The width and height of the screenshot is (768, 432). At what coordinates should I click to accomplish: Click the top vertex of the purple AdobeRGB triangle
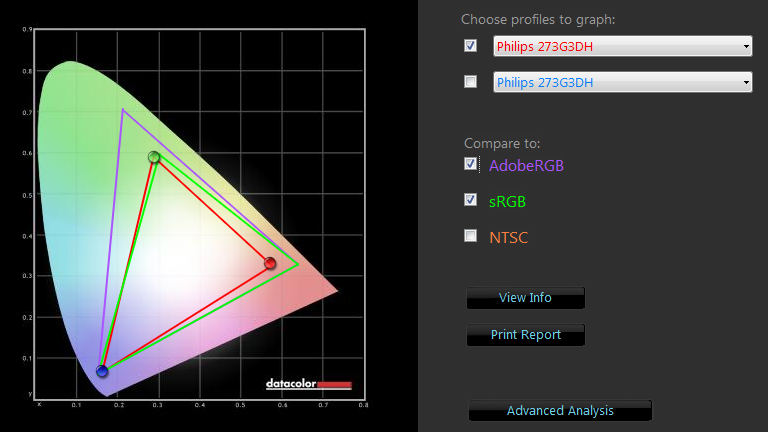(x=123, y=109)
